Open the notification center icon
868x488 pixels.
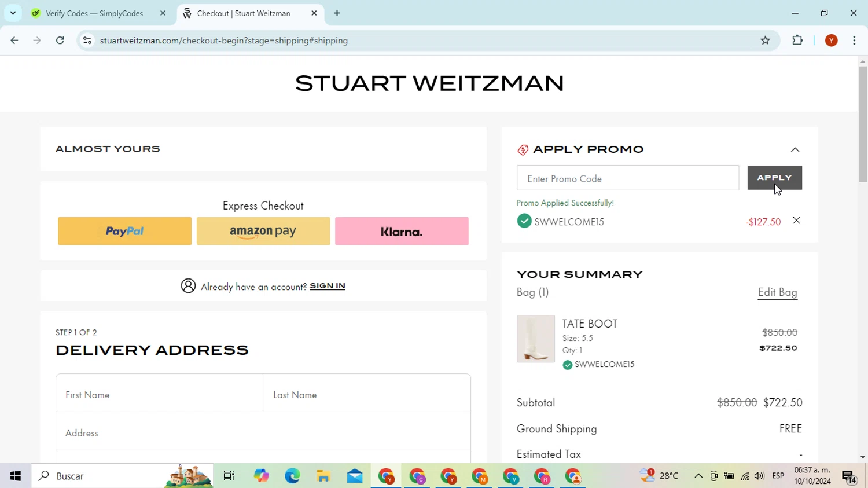pos(849,476)
